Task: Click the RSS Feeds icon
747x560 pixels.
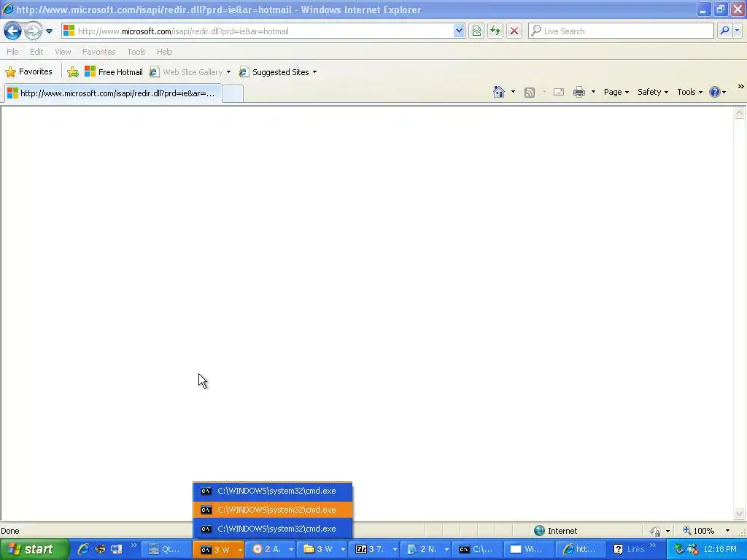Action: (x=530, y=93)
